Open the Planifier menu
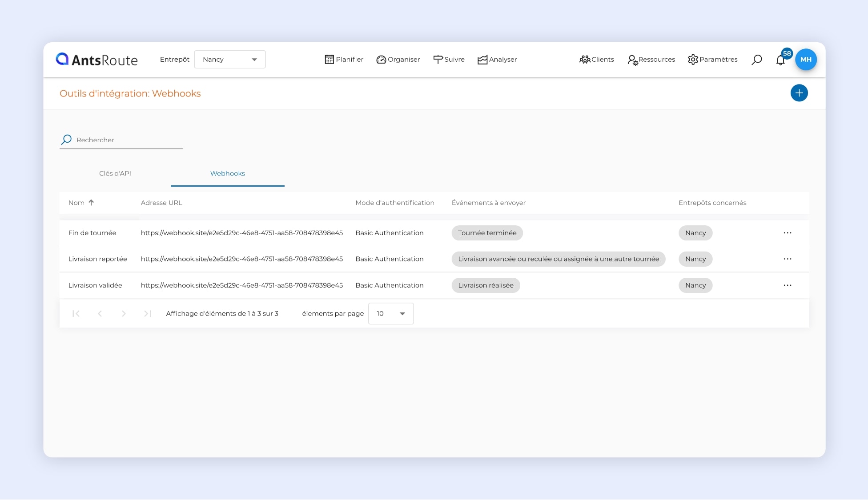This screenshot has width=868, height=500. pos(344,60)
